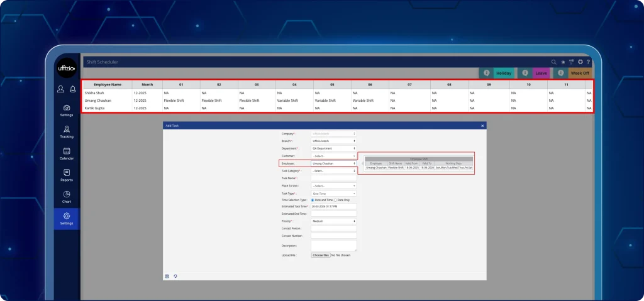This screenshot has width=644, height=301.
Task: Click the info icon beside Leave
Action: pos(525,73)
